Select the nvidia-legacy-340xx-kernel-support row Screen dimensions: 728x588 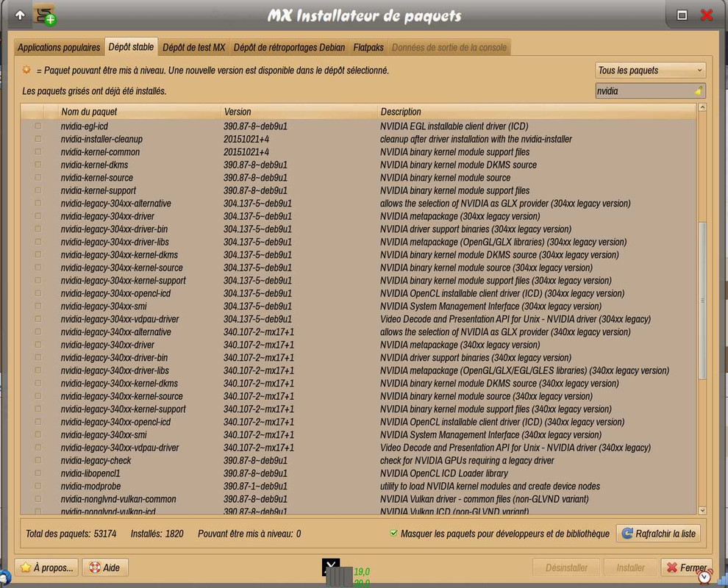tap(358, 409)
